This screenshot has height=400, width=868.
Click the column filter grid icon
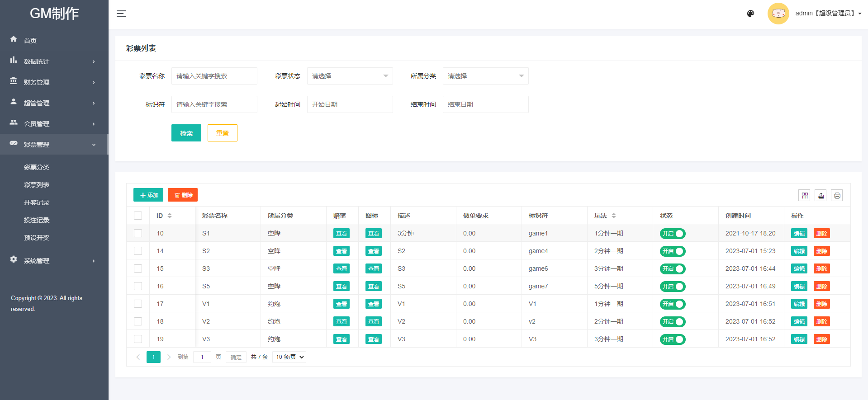[805, 196]
